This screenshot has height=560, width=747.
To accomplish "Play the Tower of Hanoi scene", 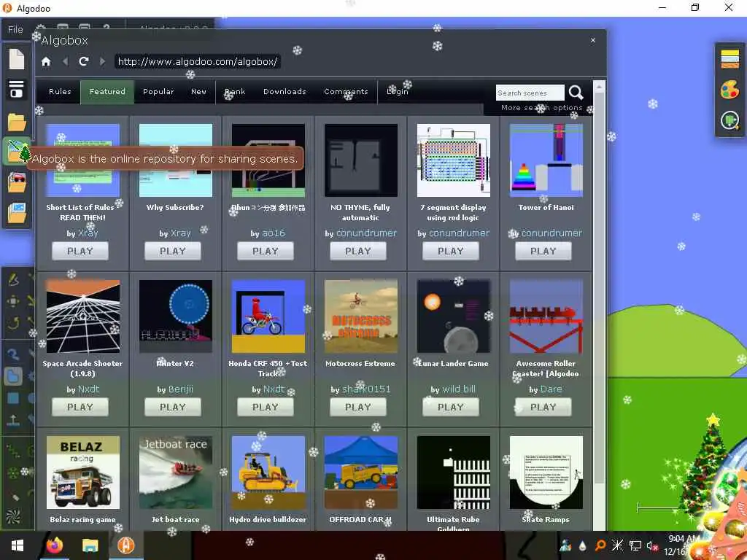I will (x=543, y=251).
